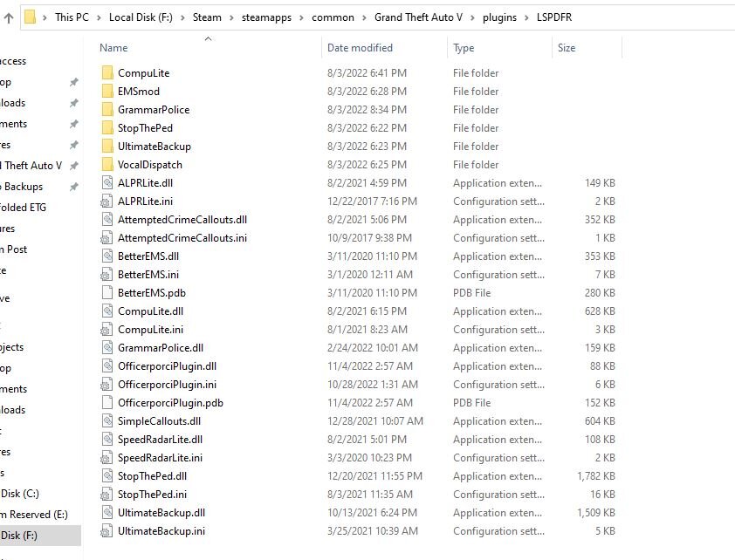Click the OfficerporciPlugin.ini file icon
735x560 pixels.
pyautogui.click(x=106, y=385)
